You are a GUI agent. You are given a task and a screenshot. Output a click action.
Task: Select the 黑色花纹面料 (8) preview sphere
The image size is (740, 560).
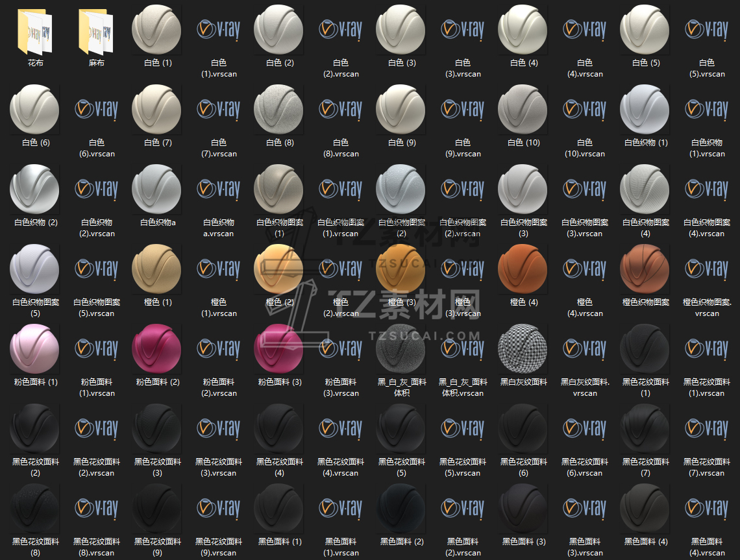click(x=34, y=508)
